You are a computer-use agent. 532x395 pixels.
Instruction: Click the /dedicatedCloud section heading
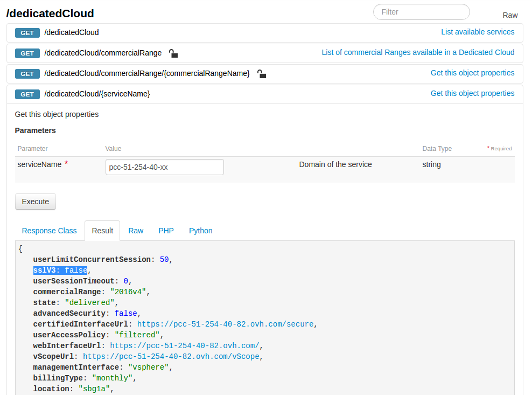pos(50,13)
